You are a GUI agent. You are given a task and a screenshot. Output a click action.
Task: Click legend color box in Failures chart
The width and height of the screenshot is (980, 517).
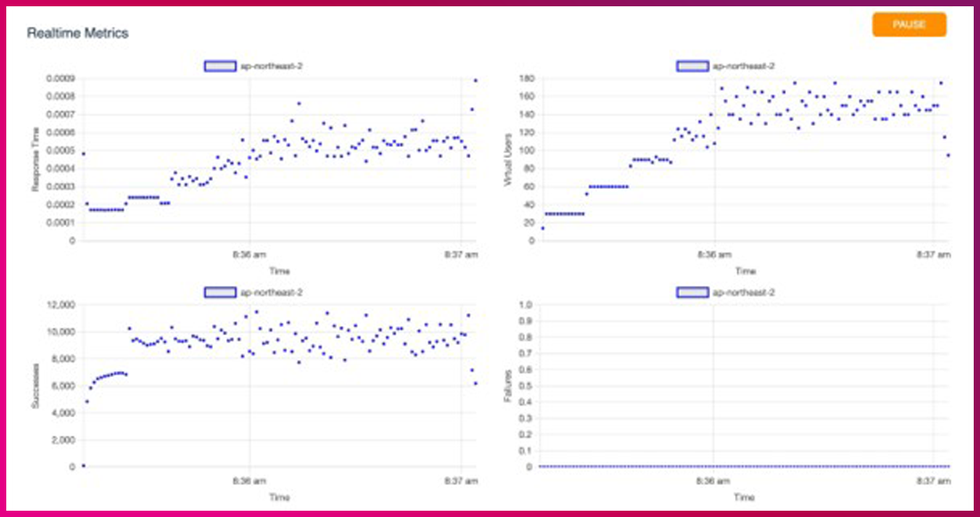coord(690,292)
